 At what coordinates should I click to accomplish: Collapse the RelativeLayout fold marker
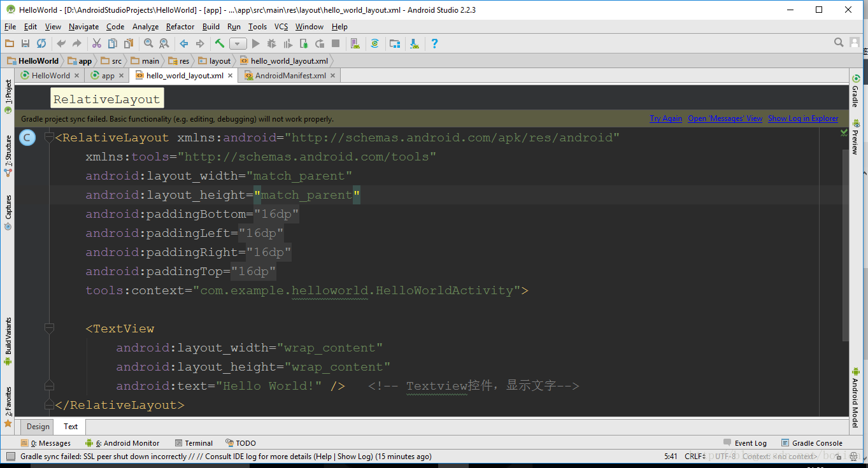click(x=49, y=138)
